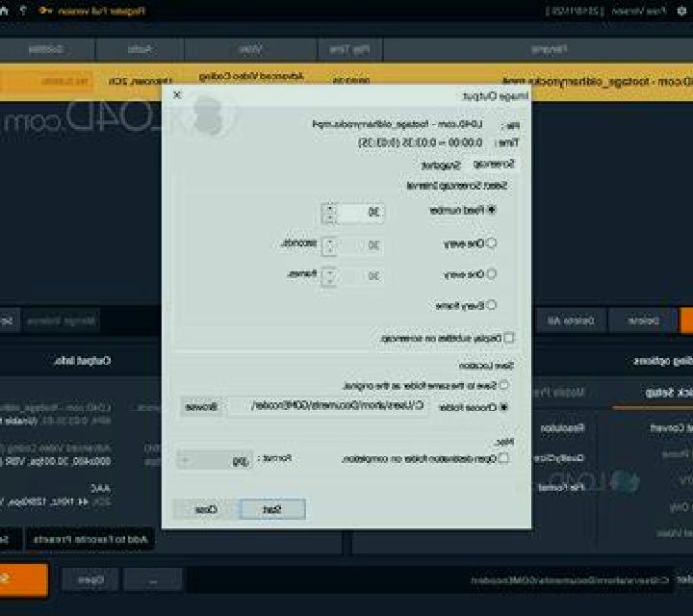Click the question mark help icon

click(x=23, y=11)
